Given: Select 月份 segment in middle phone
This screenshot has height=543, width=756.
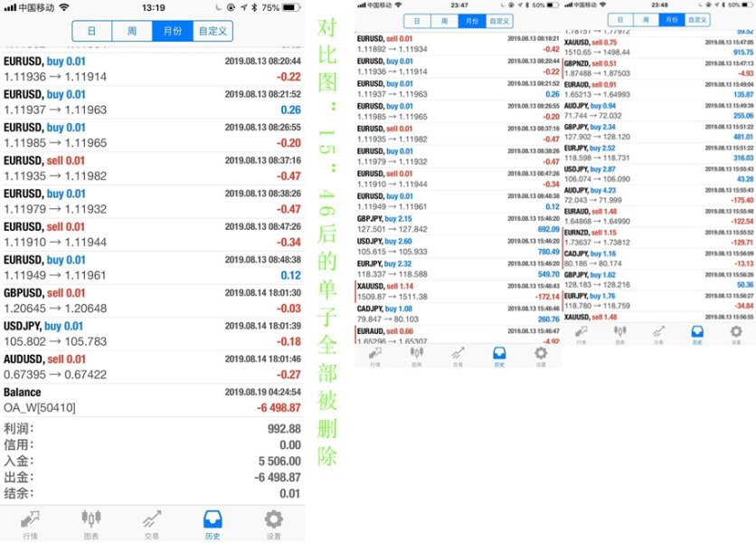Looking at the screenshot, I should click(x=469, y=20).
